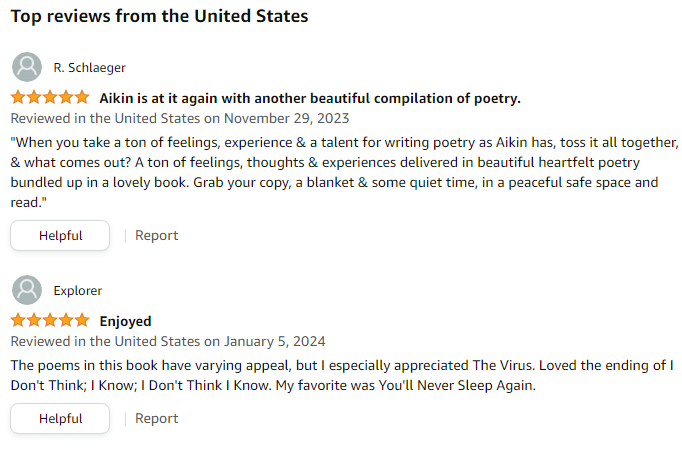Click the November 29, 2023 review date line
Viewport: 682px width, 455px height.
(180, 118)
